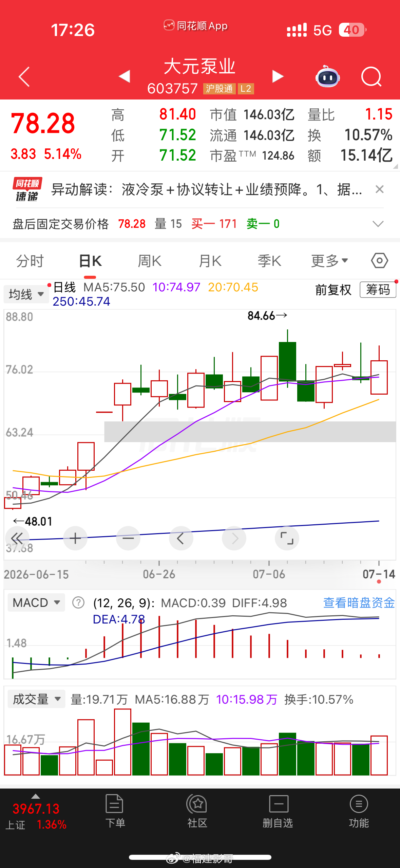Viewport: 400px width, 868px height.
Task: Open the robot assistant icon
Action: 327,76
